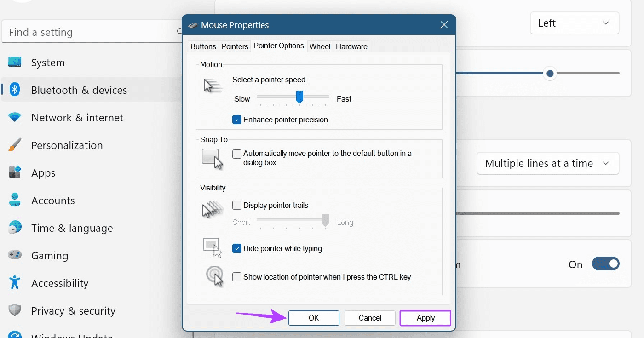Click the Gaming controller icon
The image size is (644, 338).
[15, 255]
